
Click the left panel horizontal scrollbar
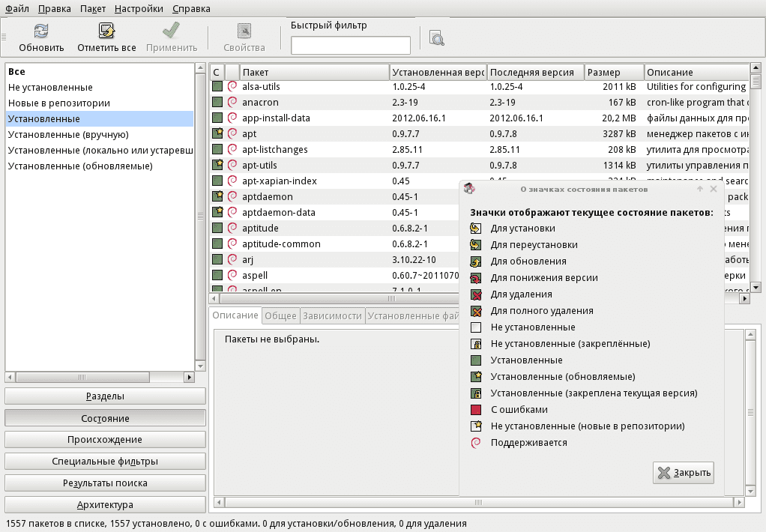point(100,377)
